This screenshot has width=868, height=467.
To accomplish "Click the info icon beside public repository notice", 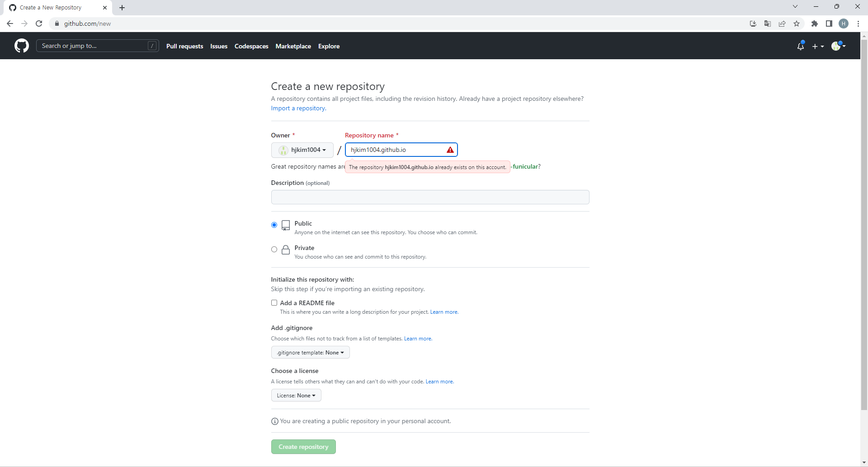I will 274,421.
